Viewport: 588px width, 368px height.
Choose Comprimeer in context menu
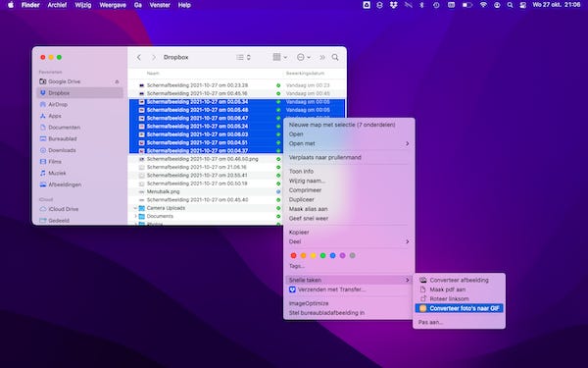[349, 190]
